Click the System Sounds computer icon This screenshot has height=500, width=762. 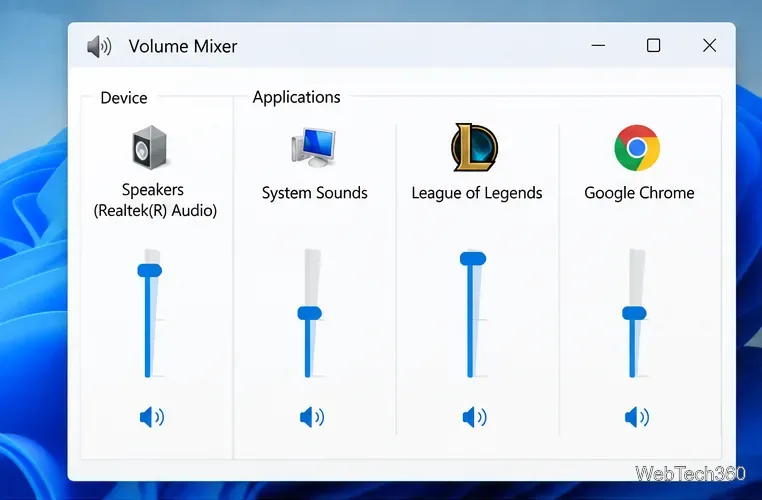[313, 148]
